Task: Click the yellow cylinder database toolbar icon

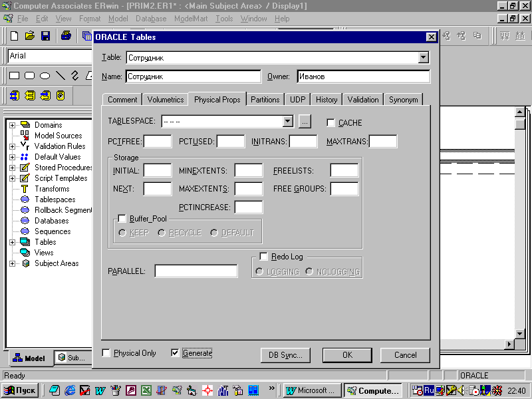Action: pyautogui.click(x=61, y=96)
